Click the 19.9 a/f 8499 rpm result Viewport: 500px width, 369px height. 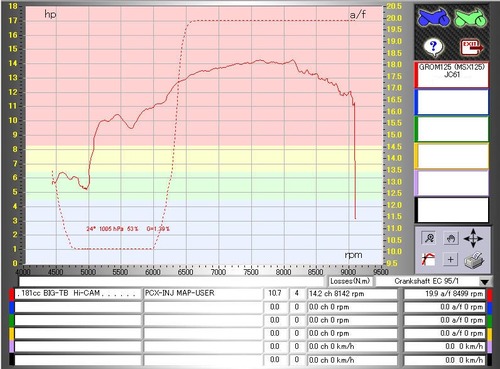[x=444, y=294]
